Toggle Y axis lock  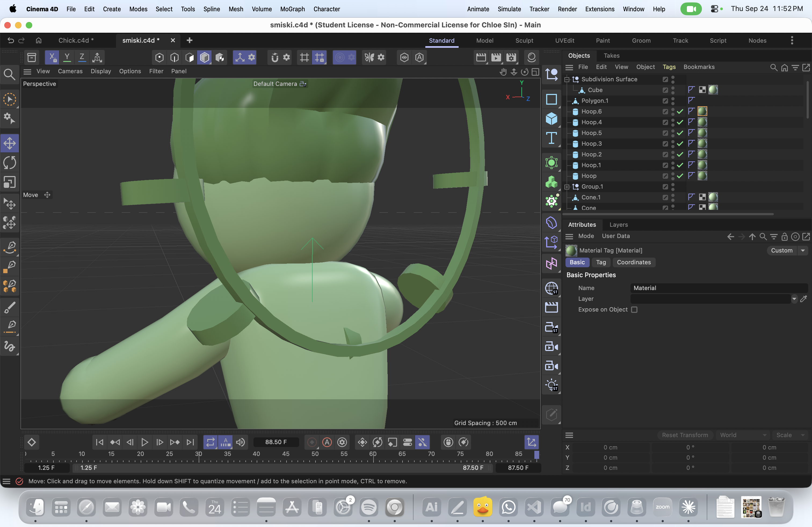point(67,57)
